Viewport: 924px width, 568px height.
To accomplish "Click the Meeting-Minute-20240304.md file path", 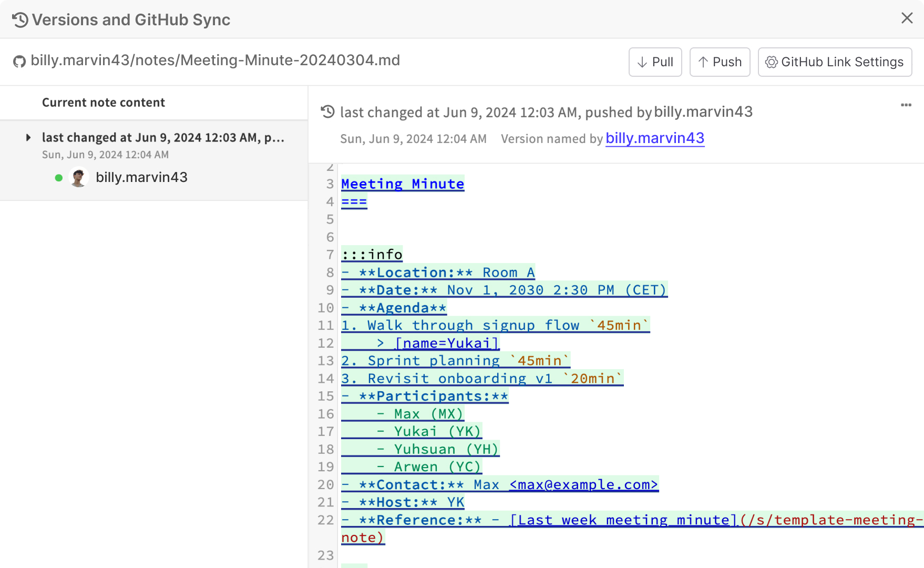I will pos(215,60).
